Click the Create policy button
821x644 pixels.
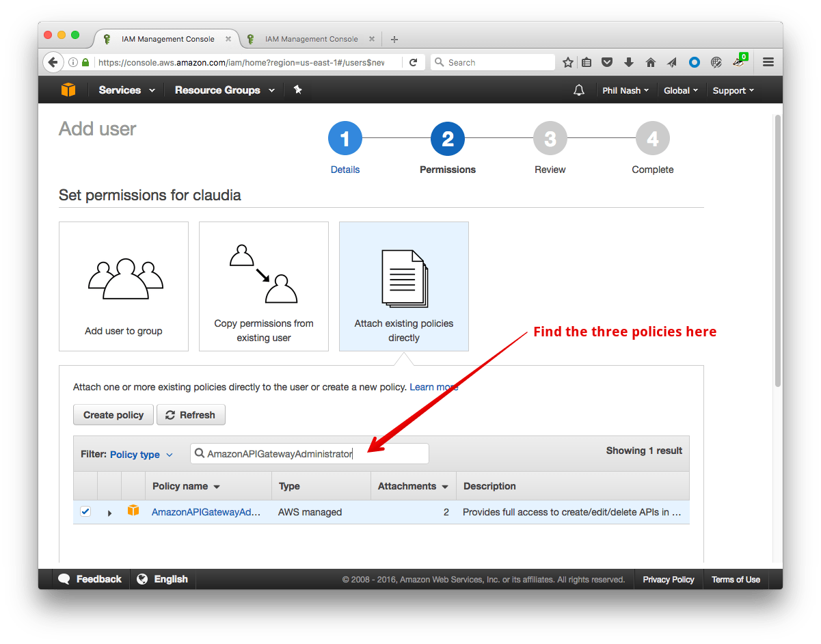click(x=113, y=415)
